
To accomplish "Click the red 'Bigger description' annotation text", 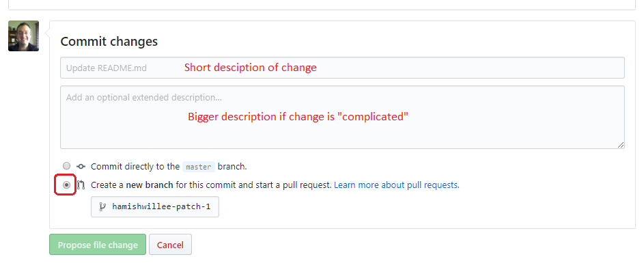I will point(298,117).
